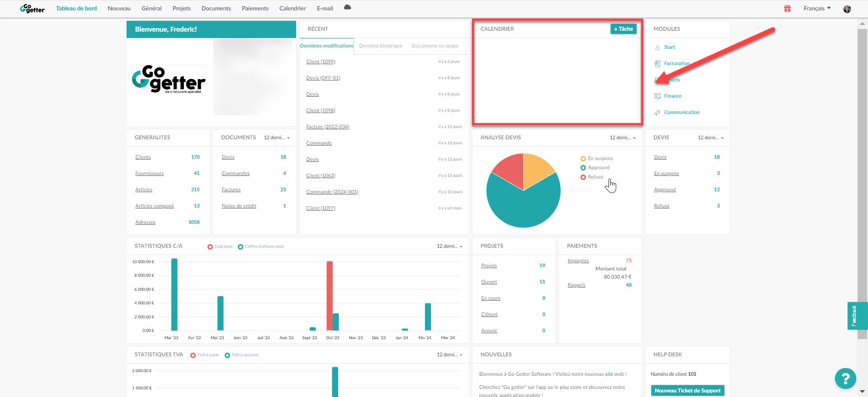This screenshot has width=868, height=397.
Task: Open the Ouvert projects link
Action: [x=489, y=282]
